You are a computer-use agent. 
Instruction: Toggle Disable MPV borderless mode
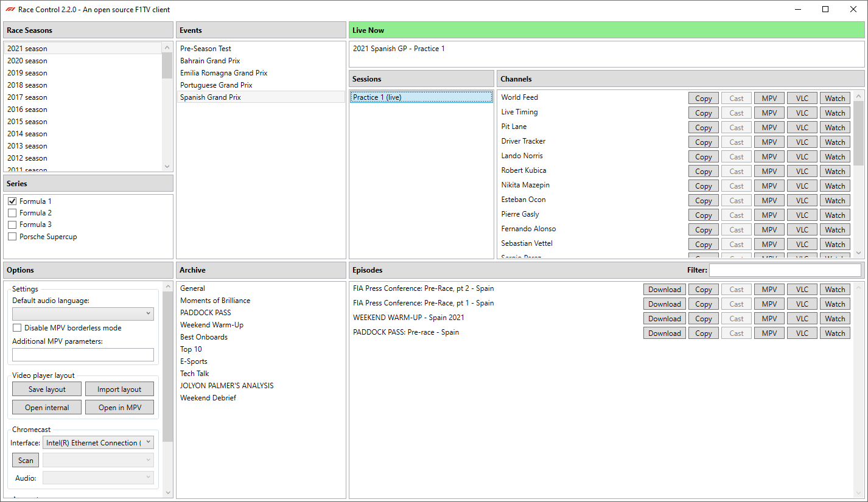[17, 328]
